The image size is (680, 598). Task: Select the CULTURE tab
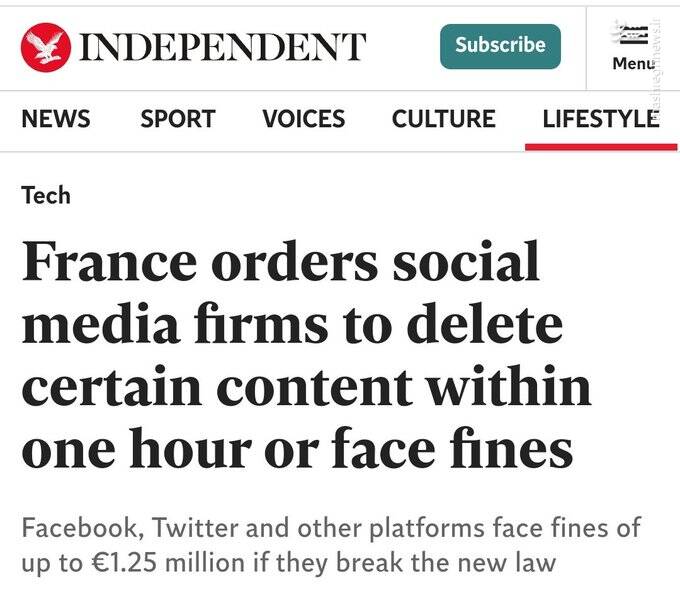point(443,119)
